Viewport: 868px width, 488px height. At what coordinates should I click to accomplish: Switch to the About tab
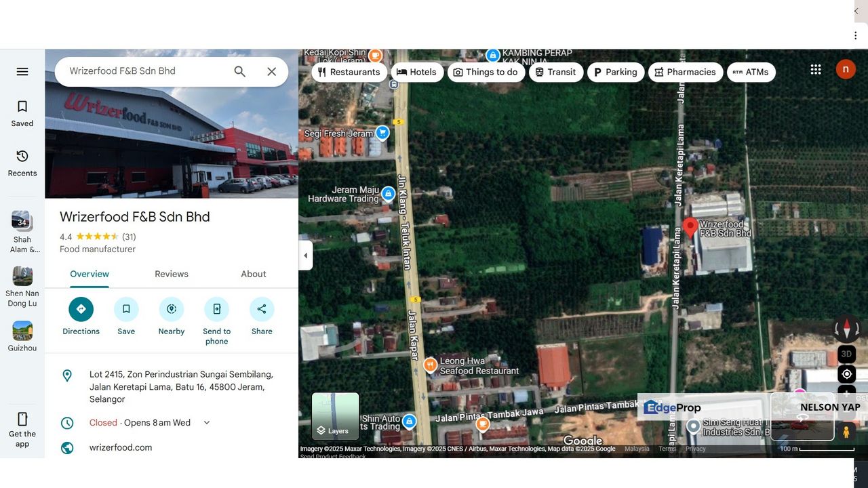click(x=254, y=274)
